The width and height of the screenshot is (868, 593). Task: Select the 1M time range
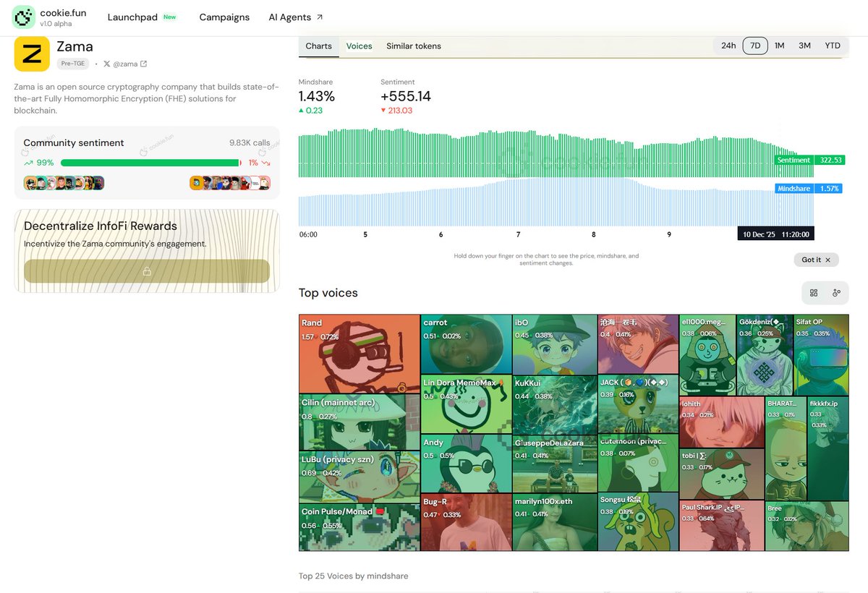tap(780, 46)
